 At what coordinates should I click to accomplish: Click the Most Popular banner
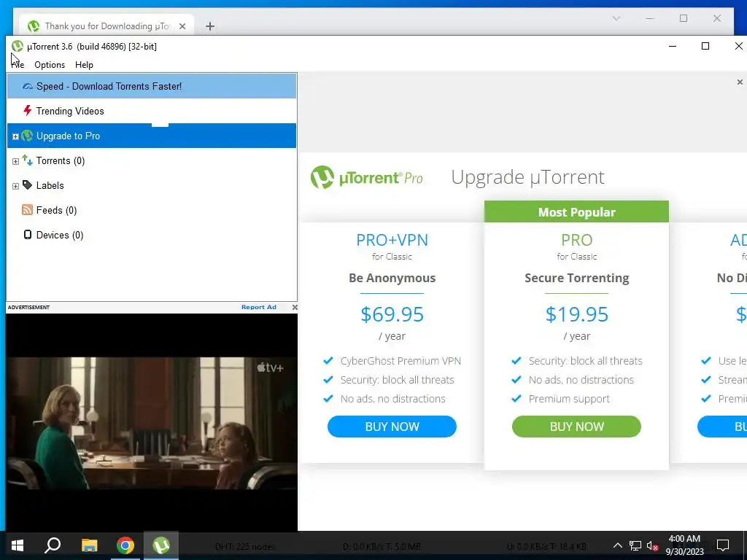click(x=576, y=212)
